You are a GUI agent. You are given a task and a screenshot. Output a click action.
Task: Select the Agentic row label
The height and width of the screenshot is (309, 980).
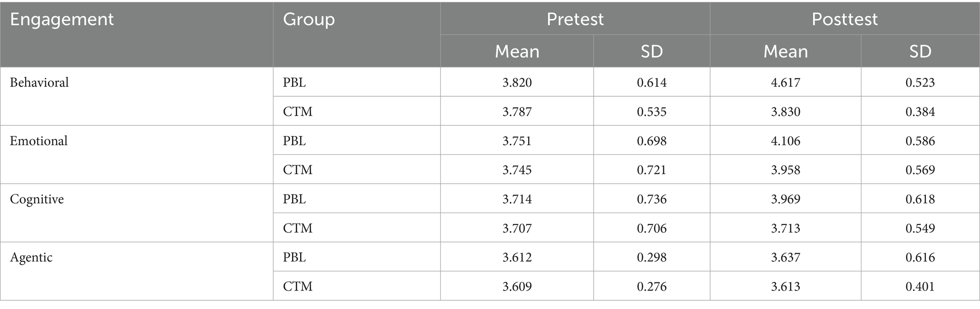click(x=31, y=258)
